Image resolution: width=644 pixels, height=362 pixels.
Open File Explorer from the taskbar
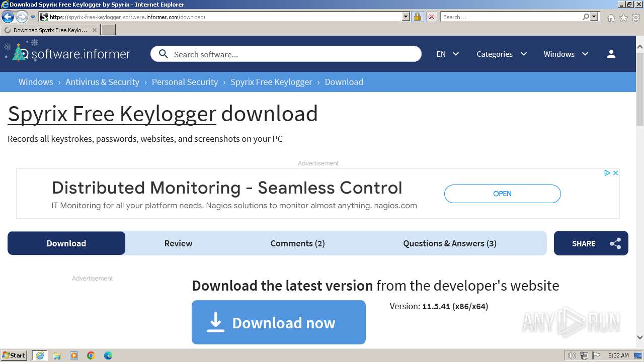click(x=57, y=355)
